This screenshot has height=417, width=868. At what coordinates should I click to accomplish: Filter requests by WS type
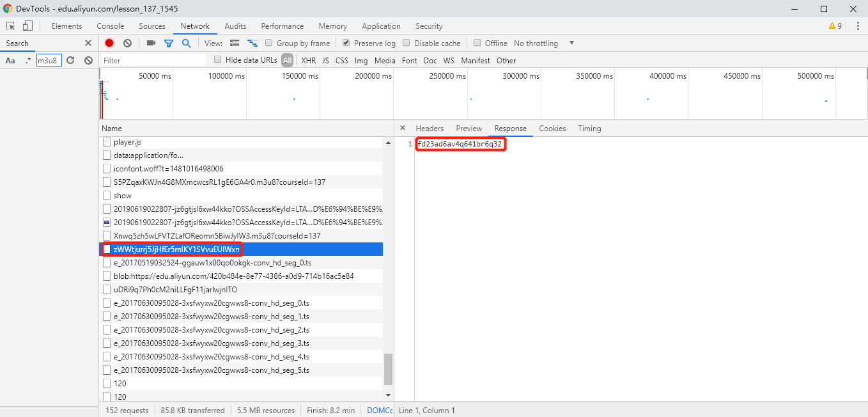click(449, 60)
